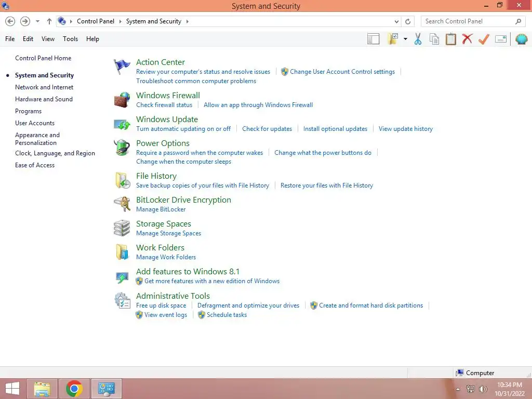This screenshot has height=399, width=532.
Task: Click the Add features to Windows icon
Action: click(122, 277)
